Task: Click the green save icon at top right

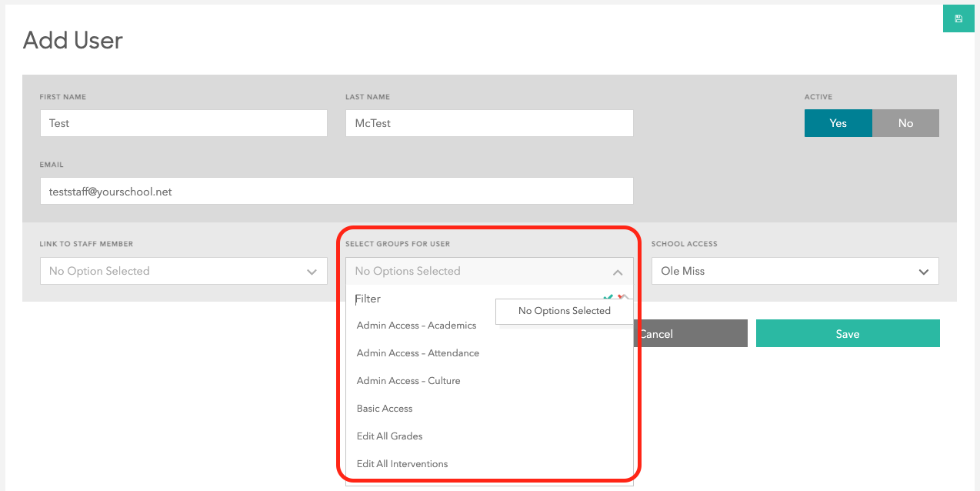Action: point(958,18)
